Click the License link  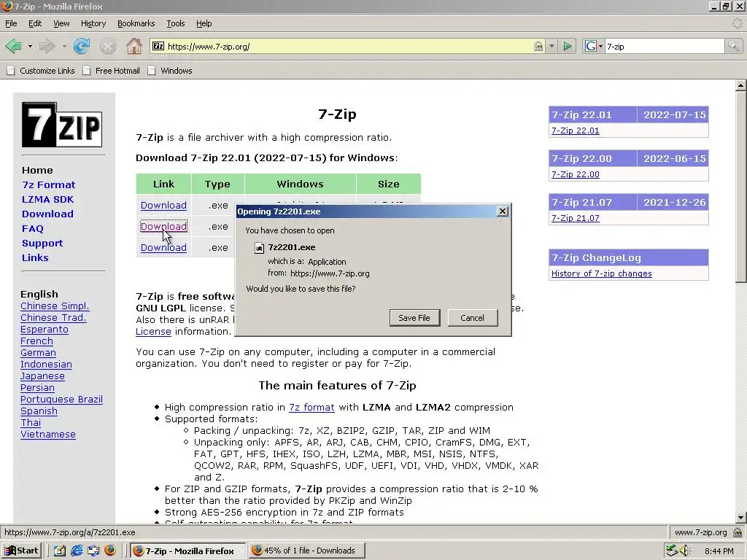coord(153,332)
